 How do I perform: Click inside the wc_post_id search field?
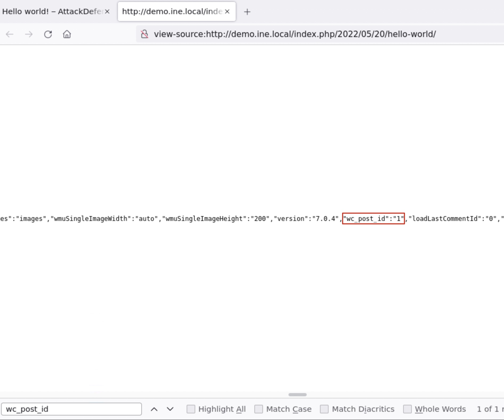tap(71, 409)
